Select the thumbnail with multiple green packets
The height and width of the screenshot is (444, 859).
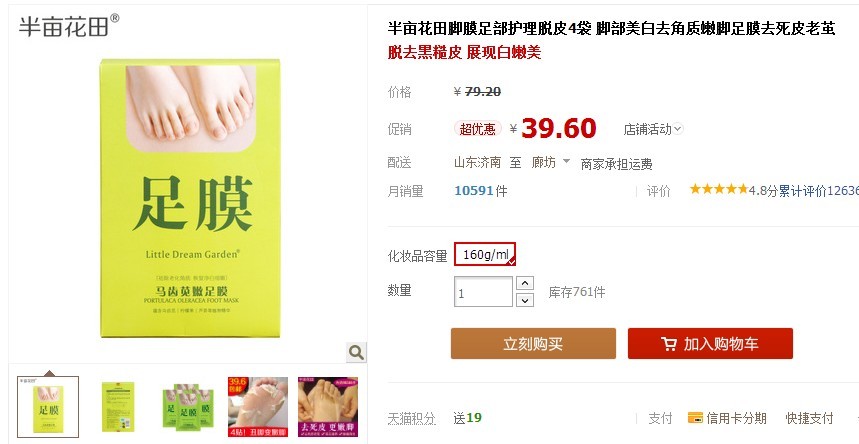click(x=188, y=407)
